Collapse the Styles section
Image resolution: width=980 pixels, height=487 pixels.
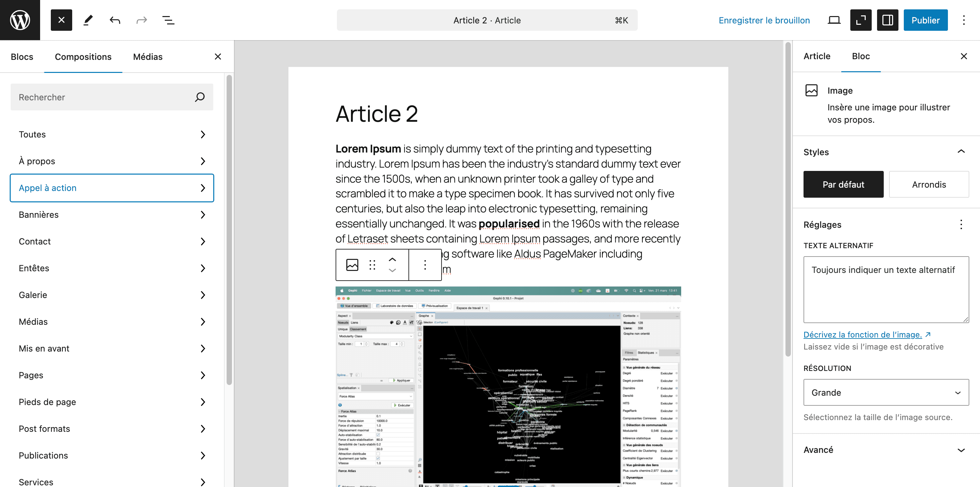tap(886, 152)
